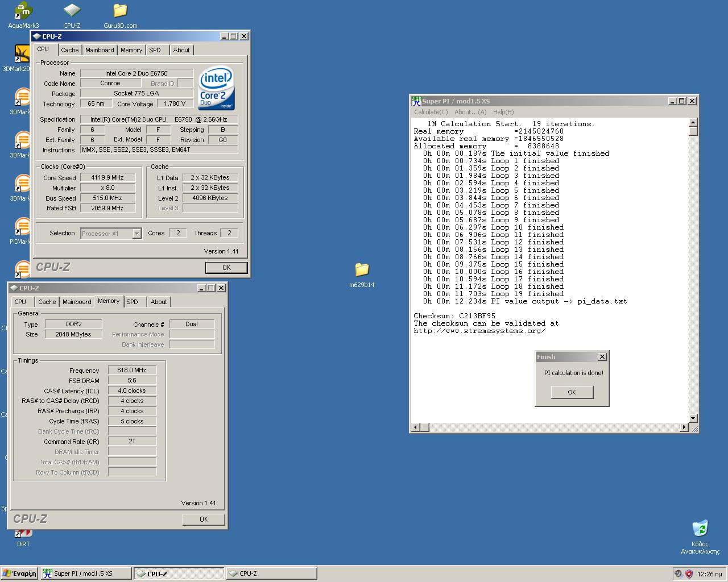Click the Code Name Conroe field
This screenshot has height=582, width=728.
point(110,83)
